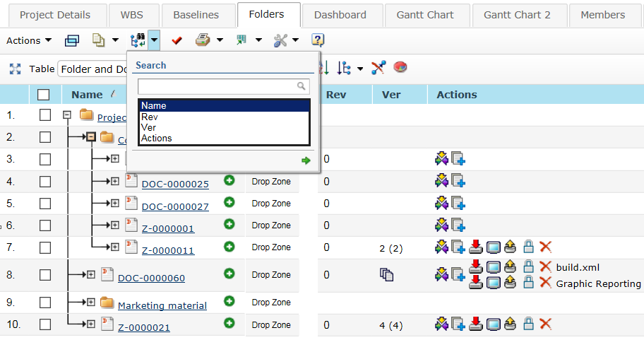Click the Search text input field
644x340 pixels.
pos(217,86)
